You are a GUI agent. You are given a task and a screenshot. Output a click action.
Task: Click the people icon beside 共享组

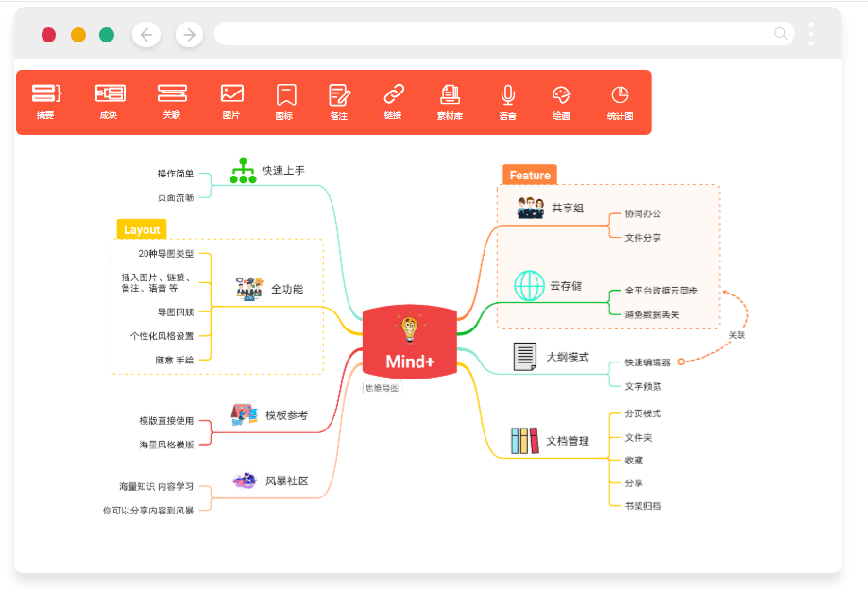(530, 208)
